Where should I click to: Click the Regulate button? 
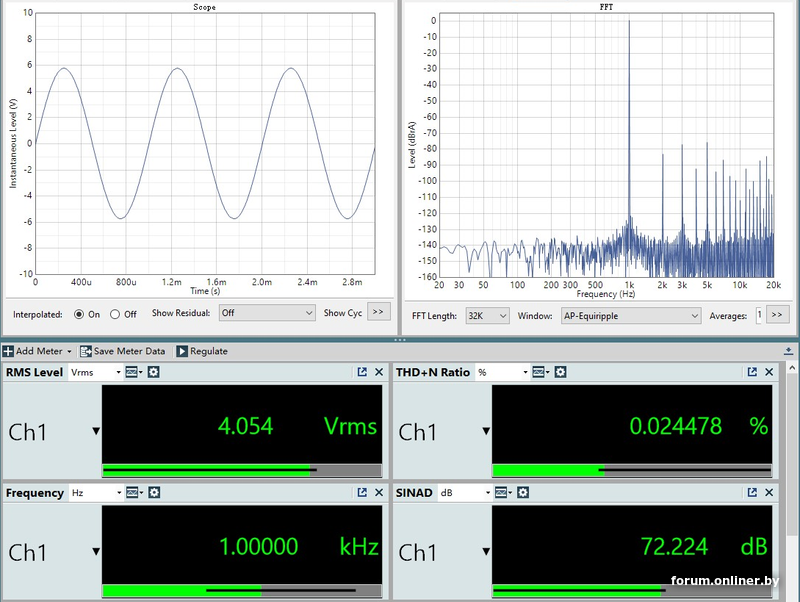point(202,351)
